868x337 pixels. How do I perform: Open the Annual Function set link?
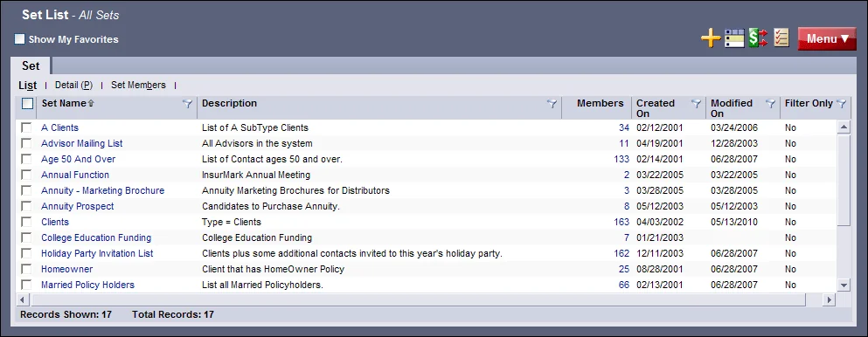click(75, 175)
